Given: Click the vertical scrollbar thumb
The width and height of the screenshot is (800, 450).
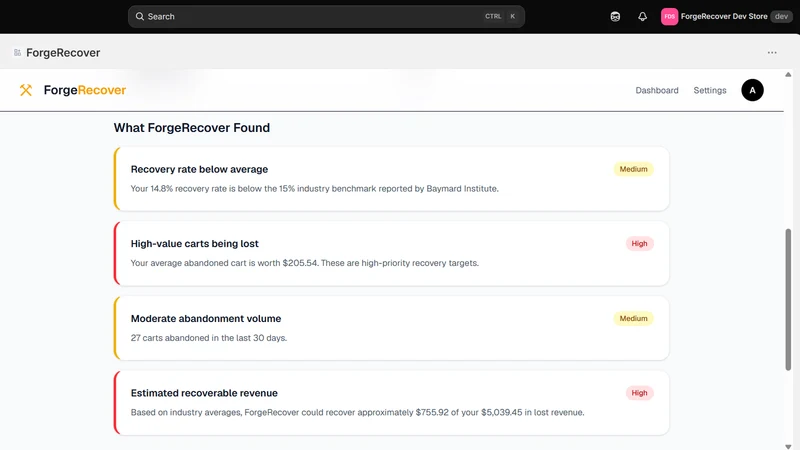Looking at the screenshot, I should coord(788,299).
